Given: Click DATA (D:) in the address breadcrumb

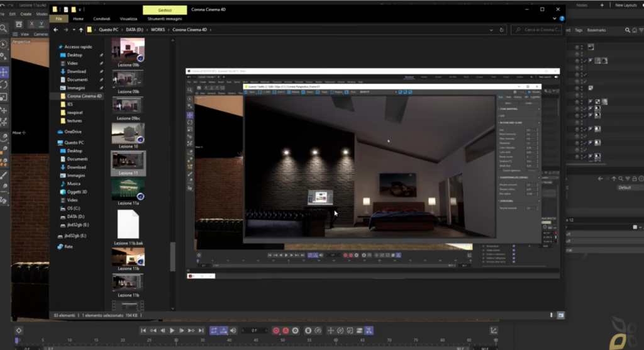Looking at the screenshot, I should (135, 30).
